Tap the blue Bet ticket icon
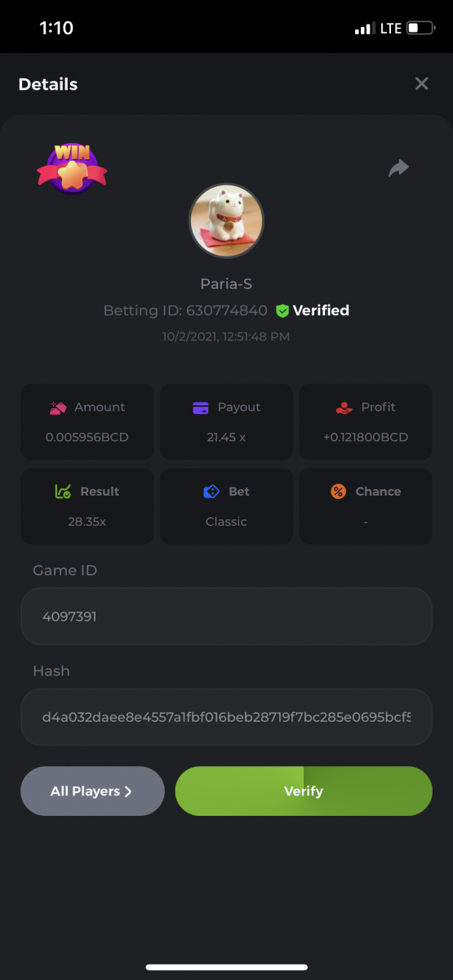This screenshot has width=453, height=980. [x=211, y=492]
